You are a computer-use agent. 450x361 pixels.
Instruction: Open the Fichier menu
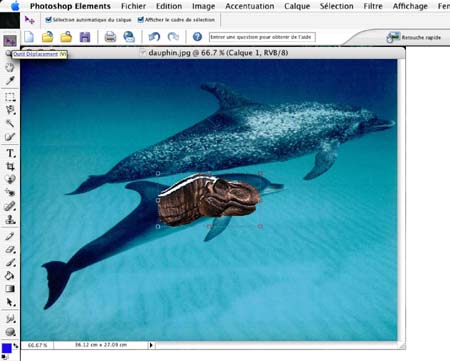pyautogui.click(x=133, y=6)
